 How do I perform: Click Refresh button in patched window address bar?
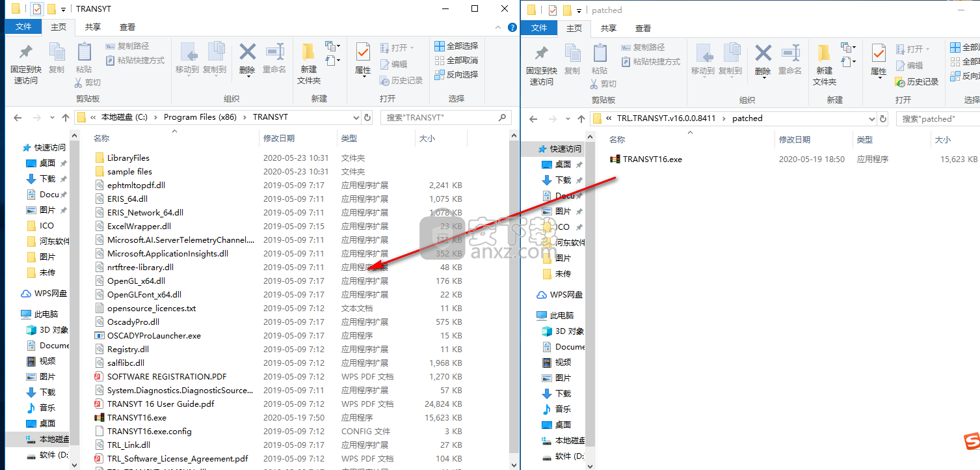[883, 118]
